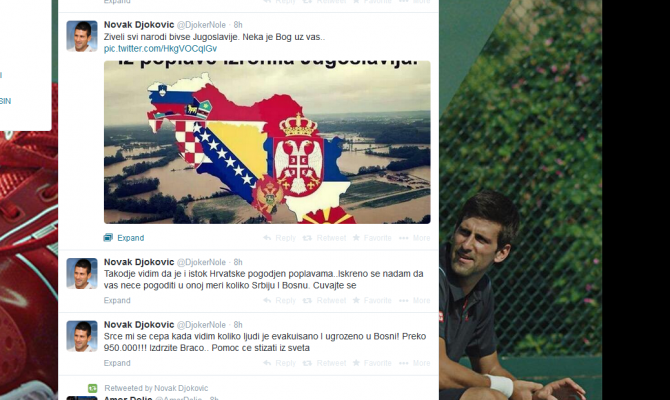The width and height of the screenshot is (670, 400).
Task: Open @DjokerNole handle on the Bosni tweet
Action: [201, 325]
